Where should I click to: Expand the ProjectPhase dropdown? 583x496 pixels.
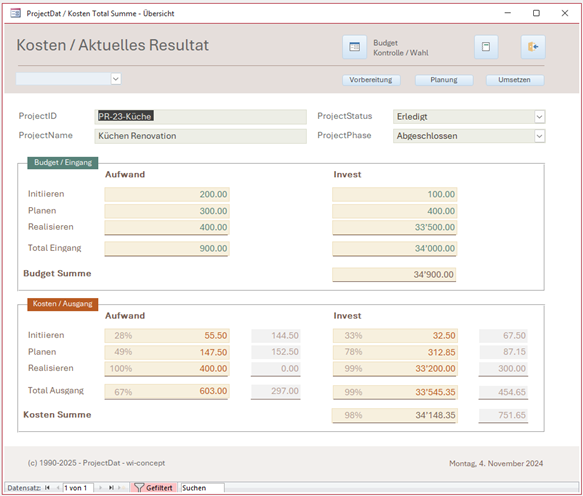pyautogui.click(x=539, y=136)
